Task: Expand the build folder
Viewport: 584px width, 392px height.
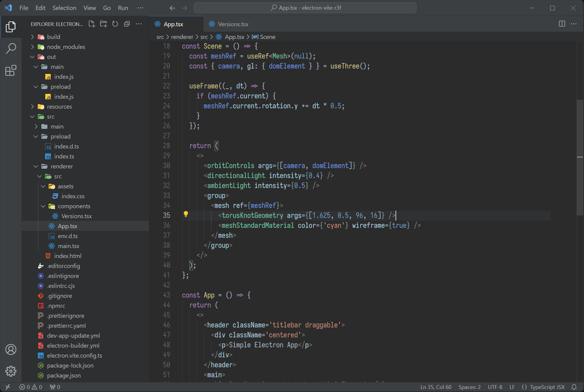Action: click(x=53, y=37)
